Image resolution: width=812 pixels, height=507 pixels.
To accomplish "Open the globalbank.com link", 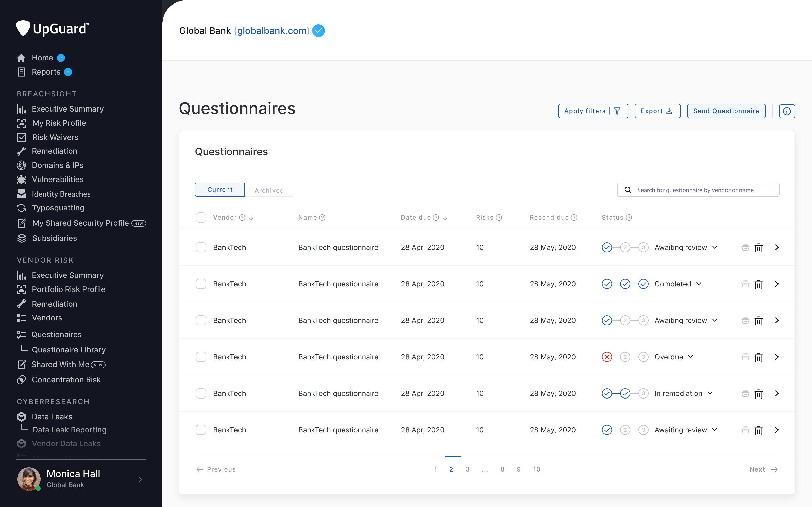I will [272, 31].
